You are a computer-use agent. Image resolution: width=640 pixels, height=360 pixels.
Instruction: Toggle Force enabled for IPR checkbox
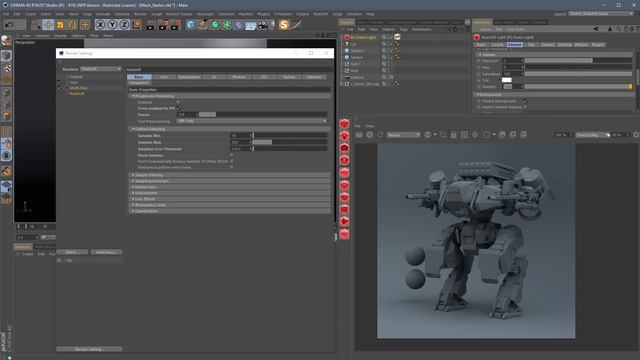point(178,108)
